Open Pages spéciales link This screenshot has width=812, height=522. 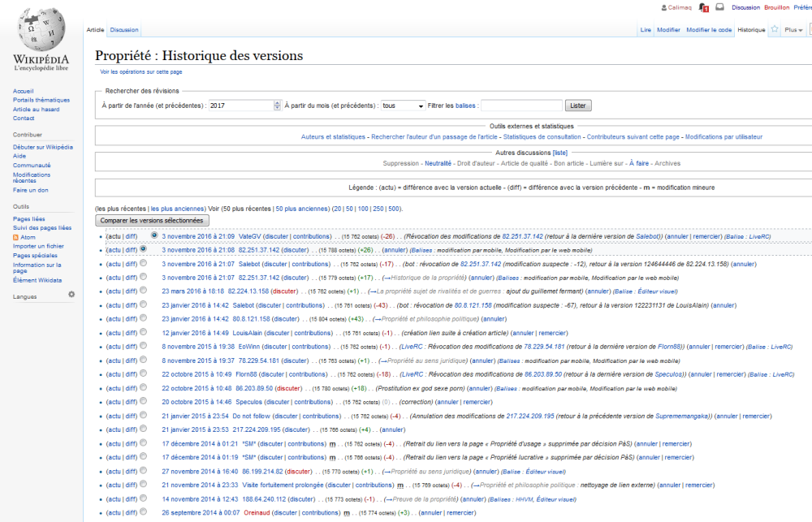click(x=35, y=256)
